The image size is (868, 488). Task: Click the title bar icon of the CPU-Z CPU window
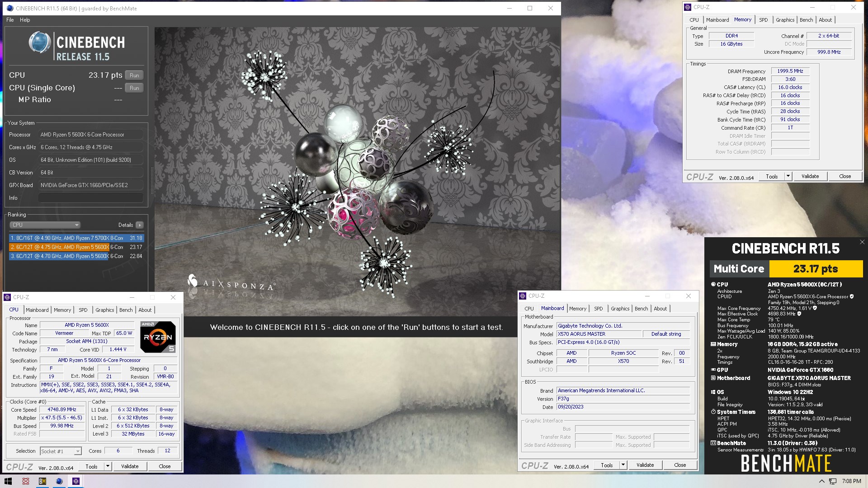[x=7, y=297]
